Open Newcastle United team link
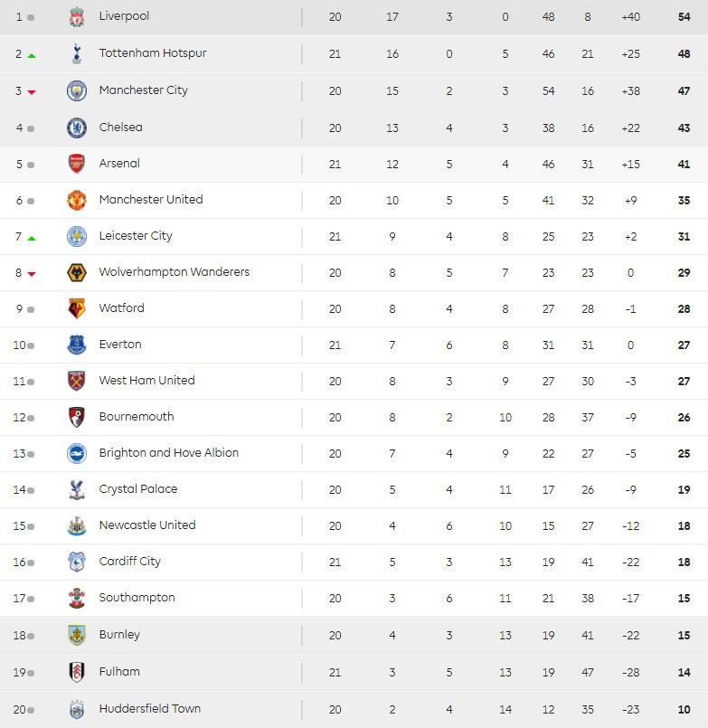 pyautogui.click(x=147, y=525)
